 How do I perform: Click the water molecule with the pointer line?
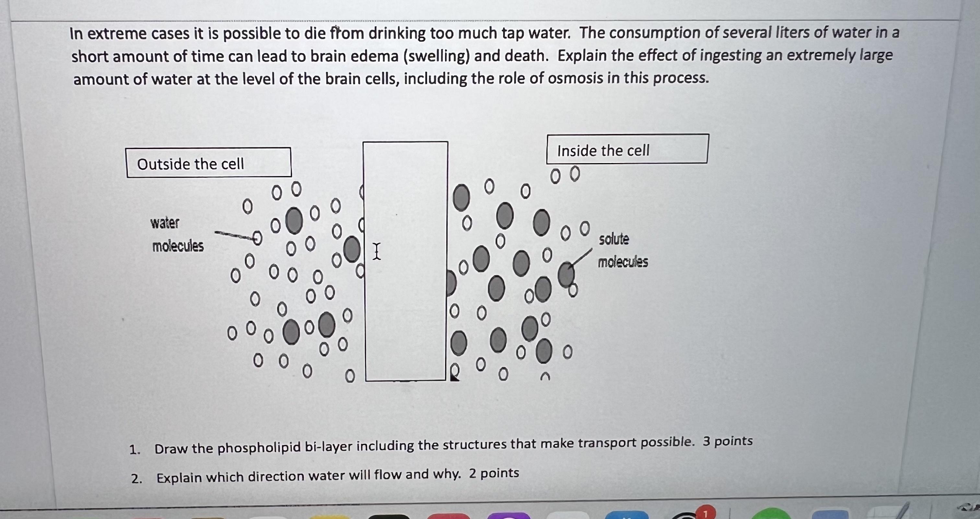258,238
